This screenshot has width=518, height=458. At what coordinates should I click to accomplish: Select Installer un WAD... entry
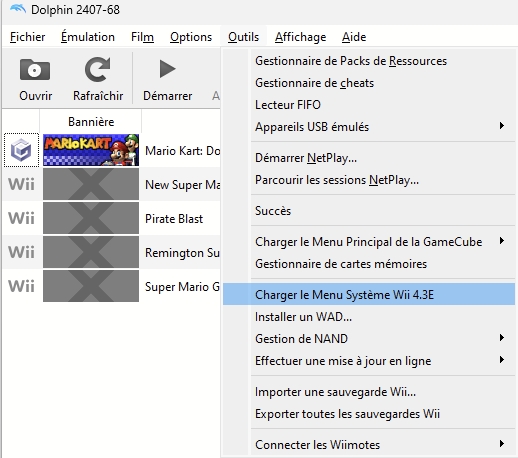[369, 317]
